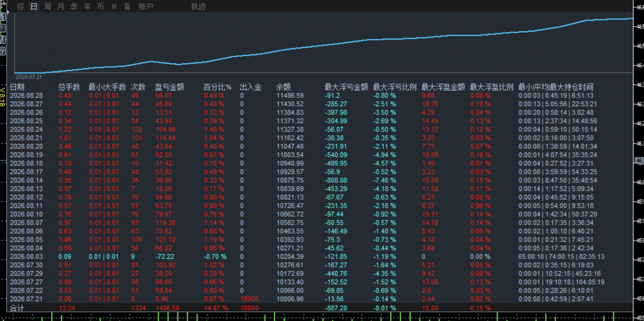Click the question mark help icon
Image resolution: width=644 pixels, height=321 pixels.
3,28
